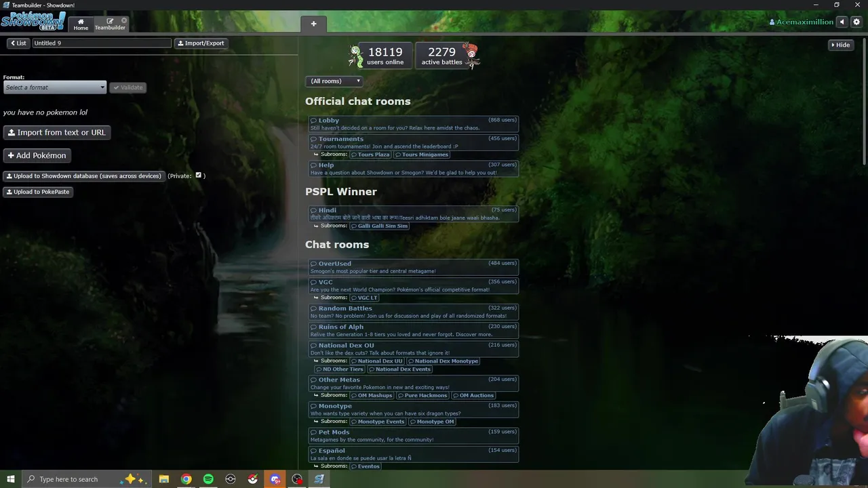This screenshot has width=868, height=488.
Task: Toggle the Private checkbox
Action: coord(199,176)
